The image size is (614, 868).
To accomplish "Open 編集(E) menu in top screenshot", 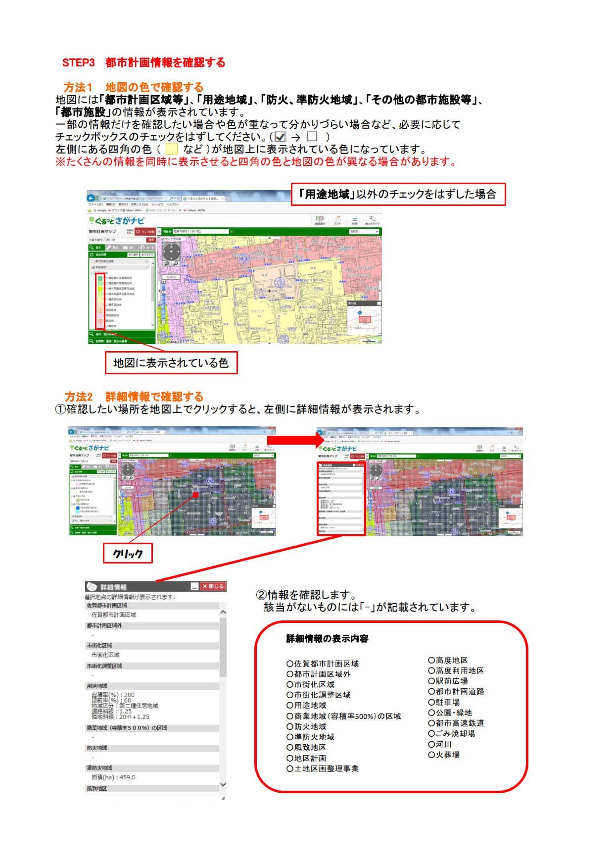I will pos(111,204).
